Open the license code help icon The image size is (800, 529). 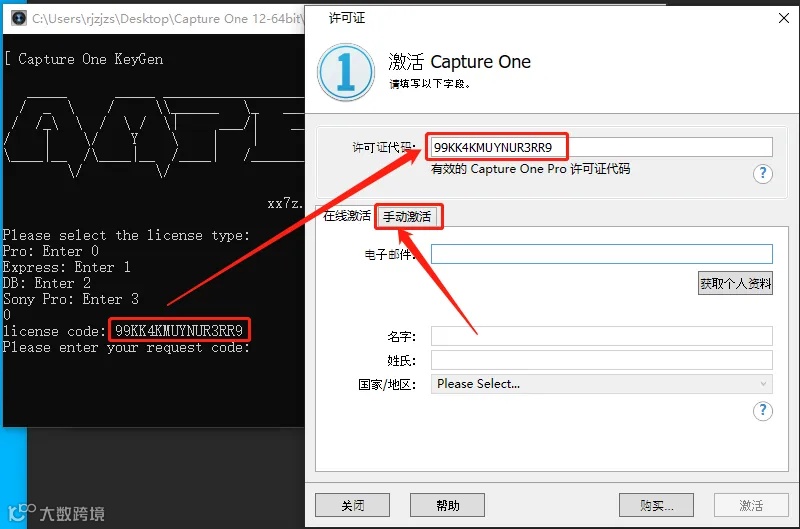click(762, 173)
